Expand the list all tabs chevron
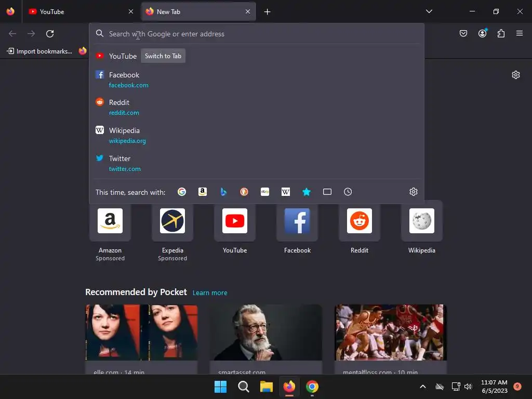Screen dimensions: 532x399 pos(429,11)
